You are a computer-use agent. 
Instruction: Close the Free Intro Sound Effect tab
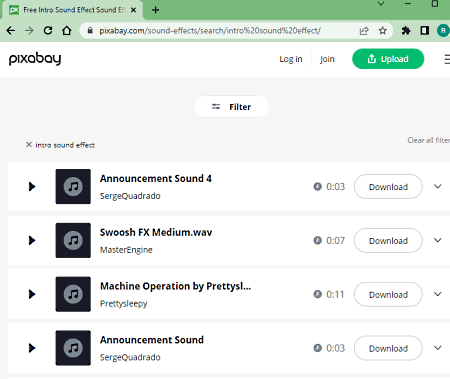point(133,10)
